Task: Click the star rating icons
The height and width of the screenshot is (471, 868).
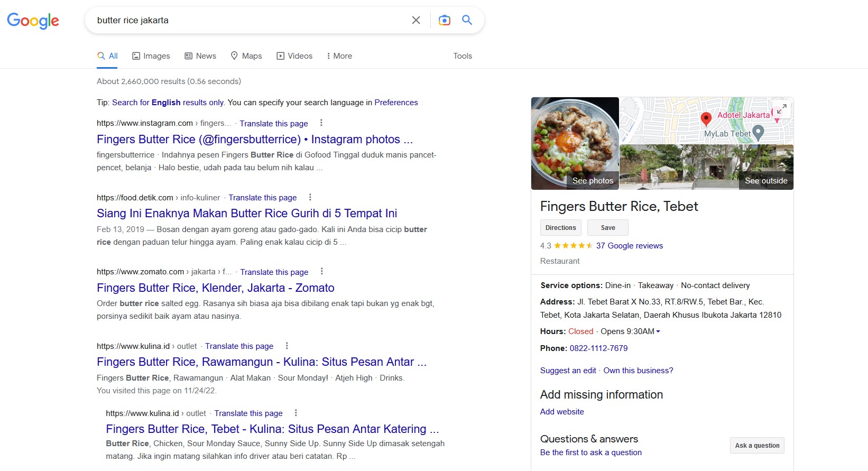Action: [x=574, y=245]
